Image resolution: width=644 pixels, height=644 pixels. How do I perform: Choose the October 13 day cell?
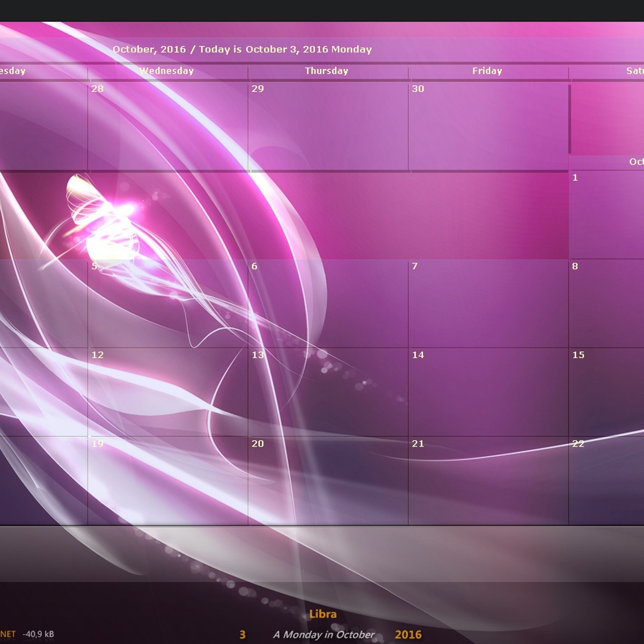coord(327,392)
